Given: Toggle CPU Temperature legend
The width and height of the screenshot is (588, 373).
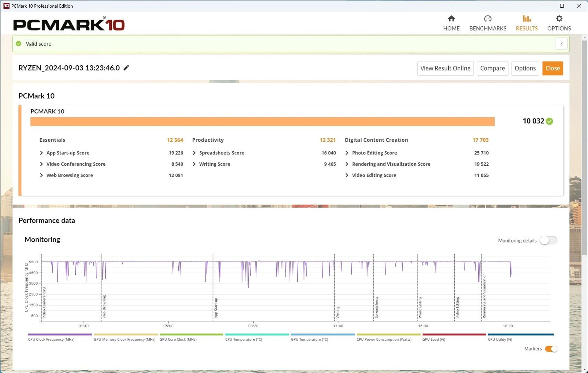Looking at the screenshot, I should (x=257, y=337).
